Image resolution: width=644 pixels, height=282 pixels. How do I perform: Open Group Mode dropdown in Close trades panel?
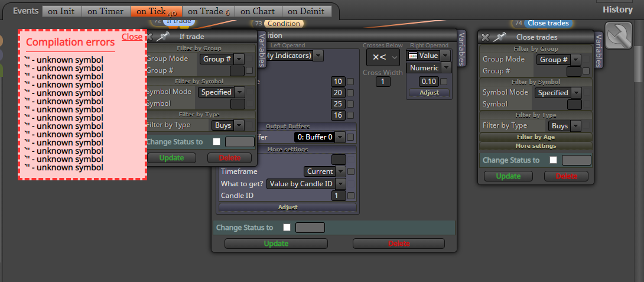pyautogui.click(x=558, y=60)
